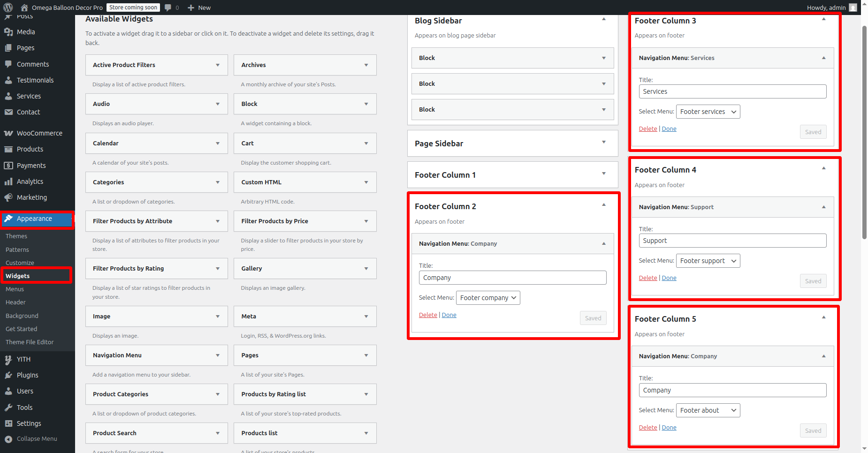Click the Collapse Menu arrow icon
This screenshot has height=453, width=868.
coord(8,439)
